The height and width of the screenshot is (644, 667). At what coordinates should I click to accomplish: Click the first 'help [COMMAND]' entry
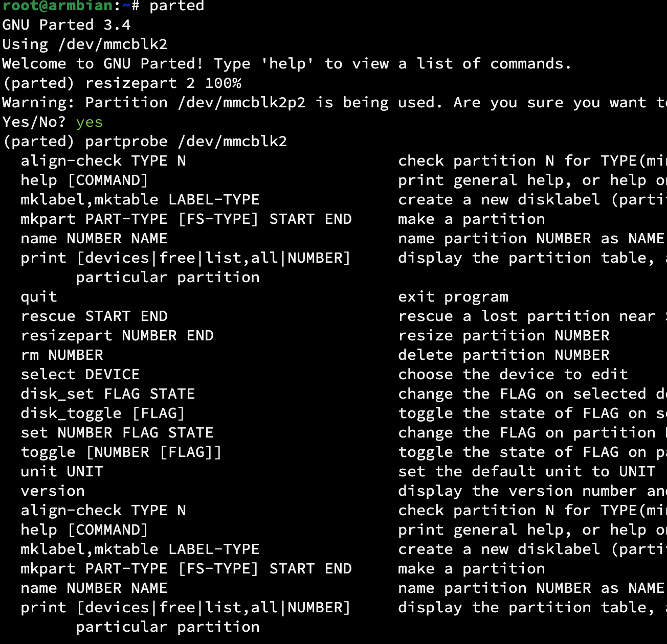tap(84, 180)
